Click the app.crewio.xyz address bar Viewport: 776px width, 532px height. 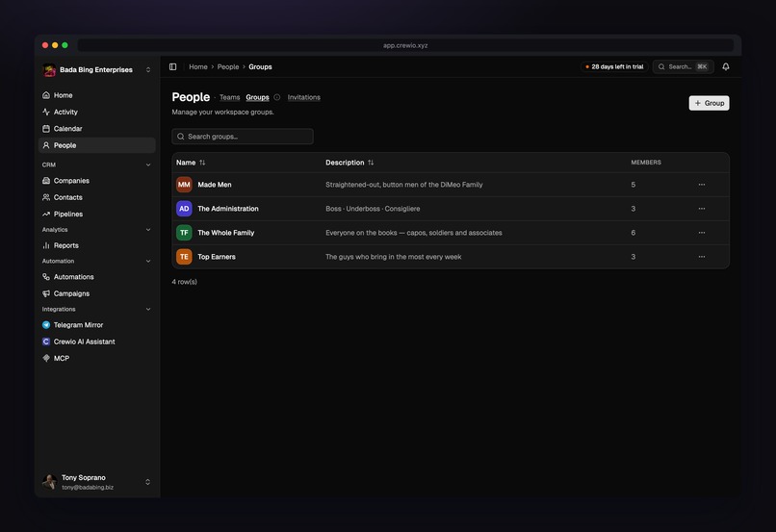click(x=405, y=45)
